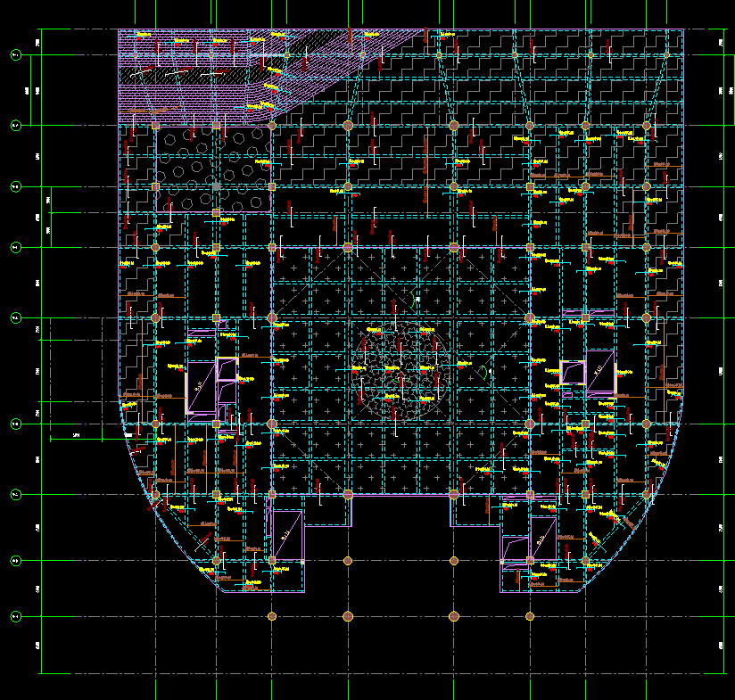Click the topmost grid axis bubble on left

(x=15, y=55)
